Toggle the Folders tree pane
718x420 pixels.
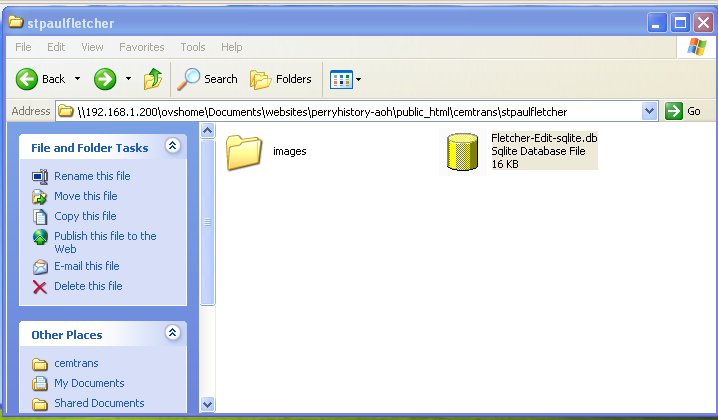pyautogui.click(x=281, y=79)
